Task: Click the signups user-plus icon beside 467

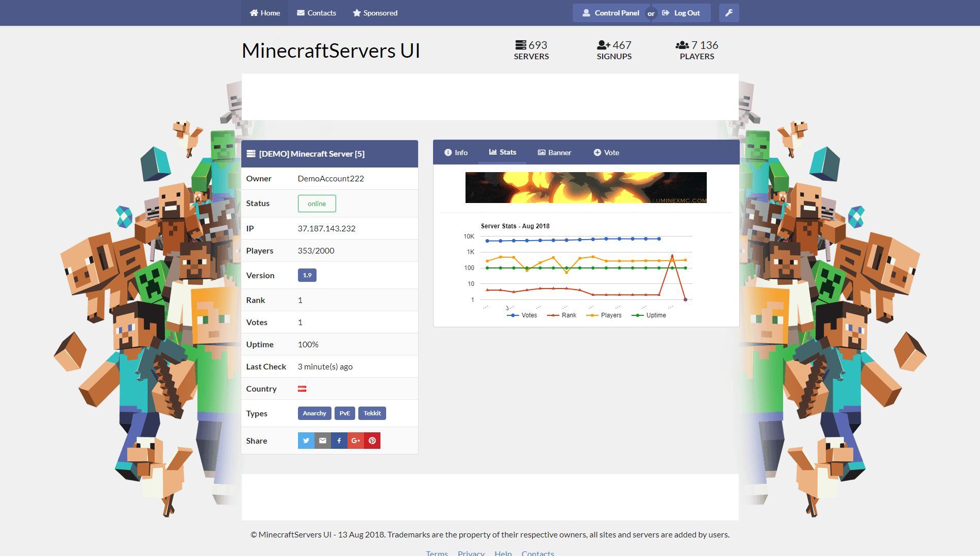Action: [604, 45]
